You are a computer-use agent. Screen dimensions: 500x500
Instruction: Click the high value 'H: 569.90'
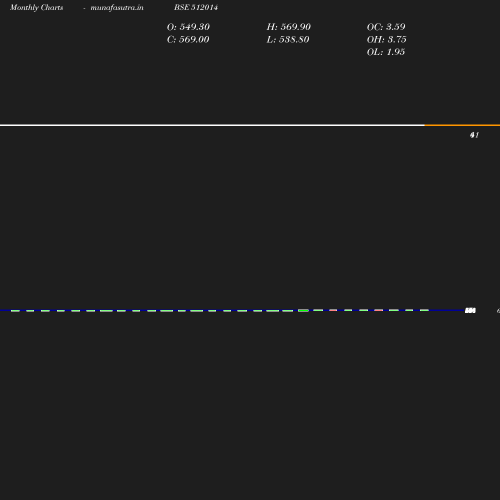tap(289, 27)
